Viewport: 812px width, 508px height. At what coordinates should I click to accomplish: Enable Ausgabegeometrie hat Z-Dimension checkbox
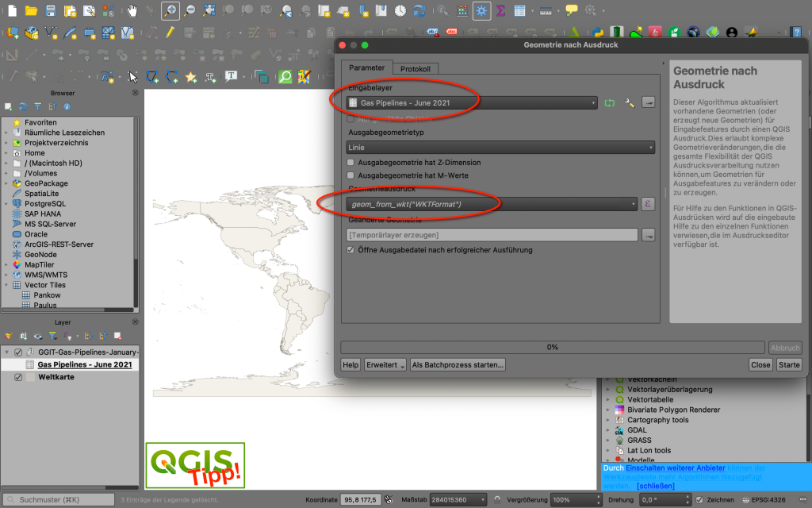[x=350, y=162]
